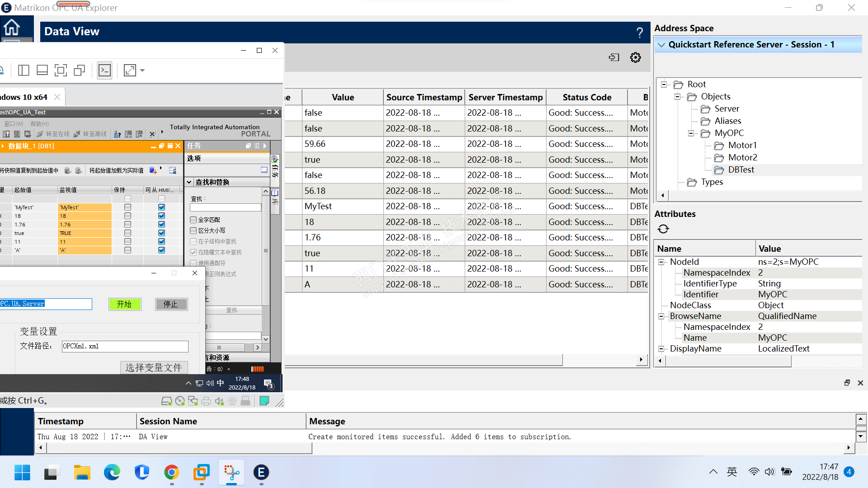This screenshot has width=868, height=488.
Task: Go to the Matrikon home icon
Action: pos(12,28)
